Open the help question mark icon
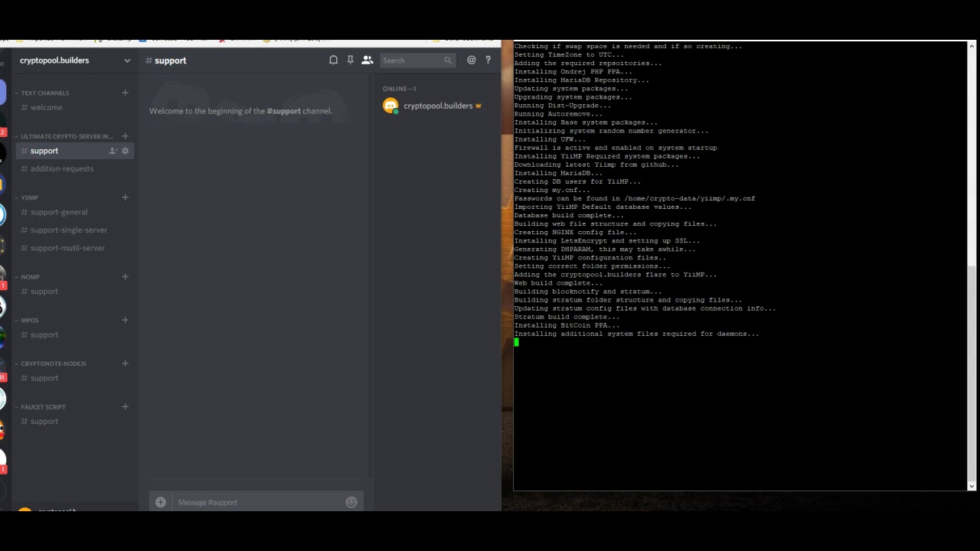The height and width of the screenshot is (551, 980). pos(488,60)
